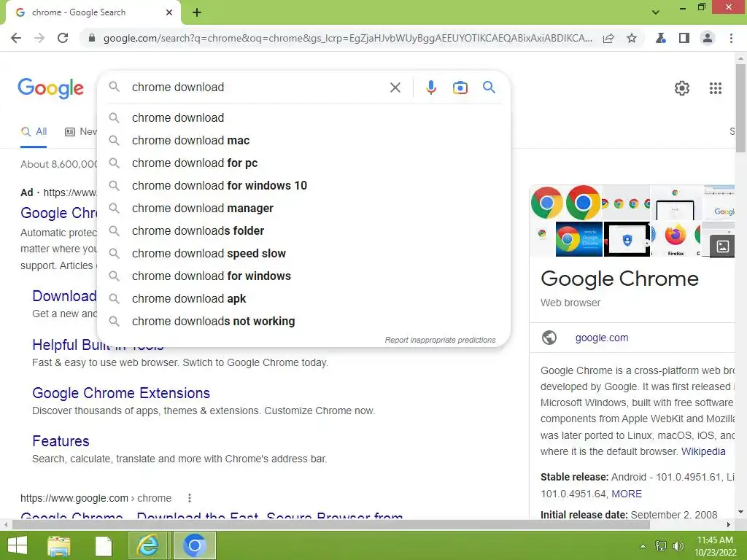Pick 'chrome downloads folder' suggestion
Viewport: 747px width, 560px height.
click(303, 231)
